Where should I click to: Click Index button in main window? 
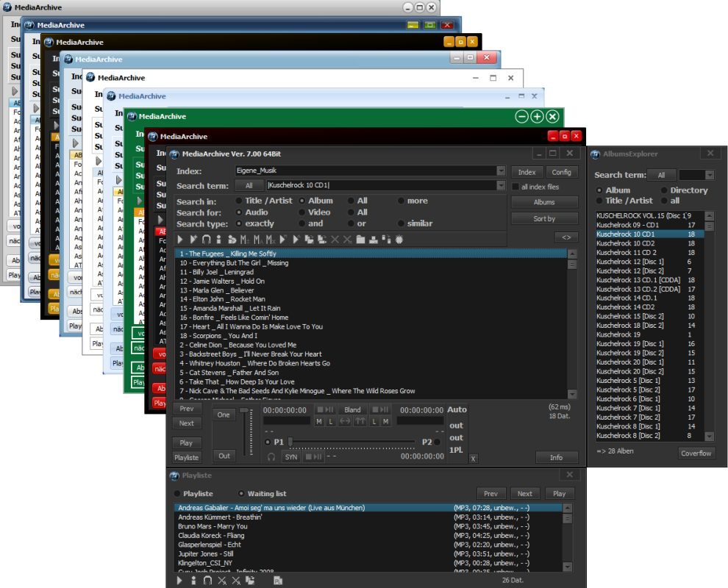point(527,172)
